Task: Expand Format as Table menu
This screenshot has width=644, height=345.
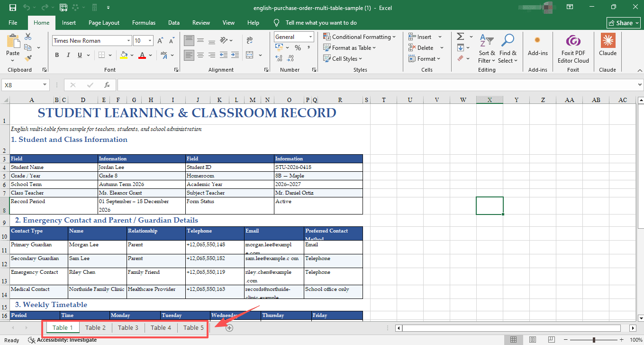Action: click(350, 47)
